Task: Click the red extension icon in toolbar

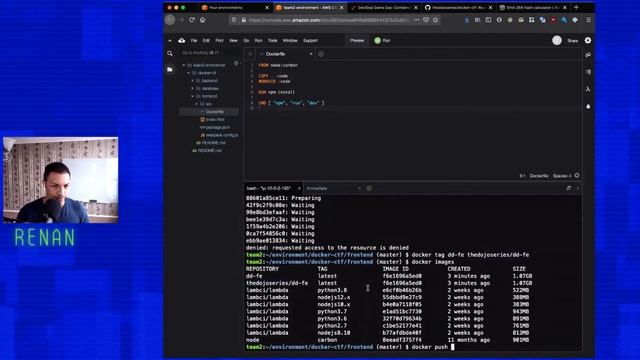Action: [553, 20]
